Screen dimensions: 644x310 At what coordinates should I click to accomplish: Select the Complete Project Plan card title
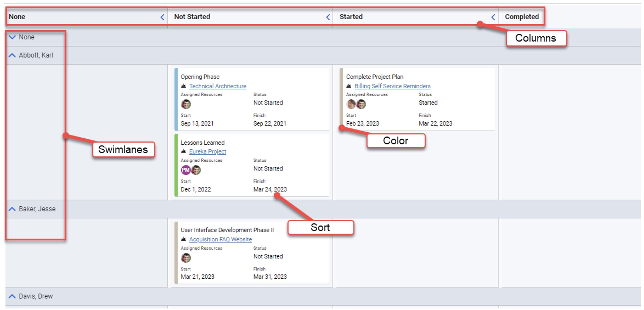[375, 77]
